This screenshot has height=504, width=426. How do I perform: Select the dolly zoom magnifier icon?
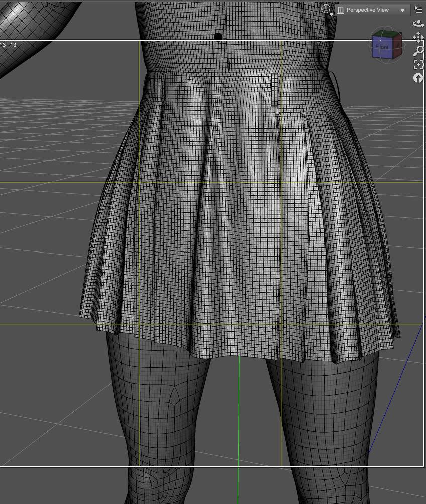[x=418, y=51]
